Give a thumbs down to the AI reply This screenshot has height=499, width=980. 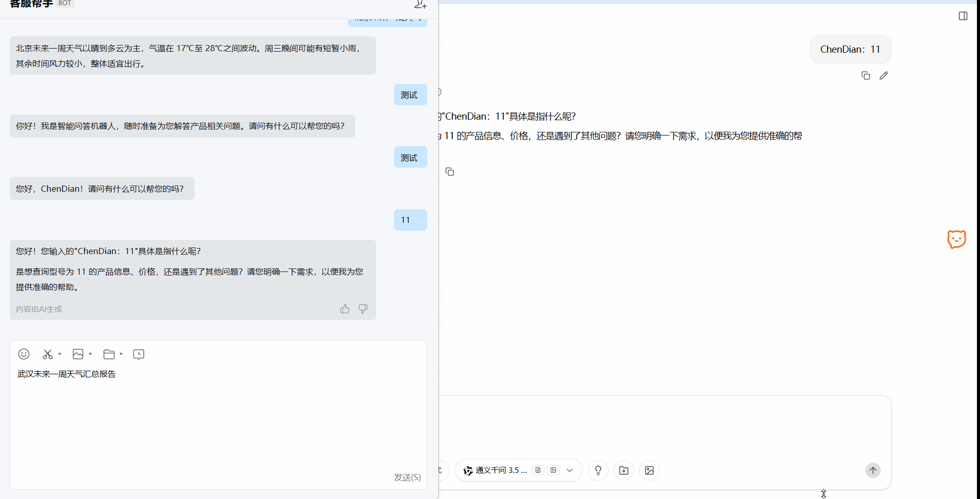click(x=363, y=308)
